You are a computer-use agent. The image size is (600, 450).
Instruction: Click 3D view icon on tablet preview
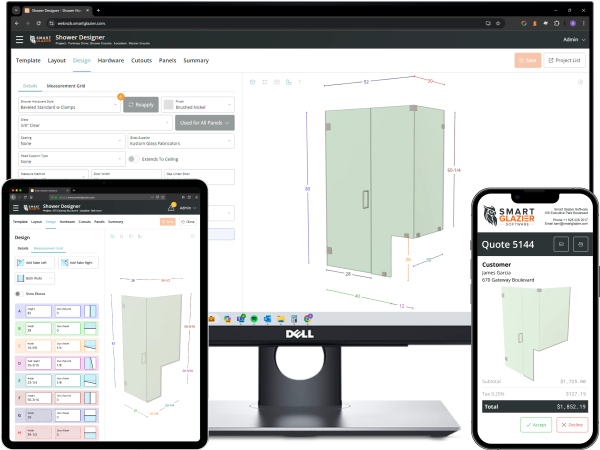click(x=112, y=236)
